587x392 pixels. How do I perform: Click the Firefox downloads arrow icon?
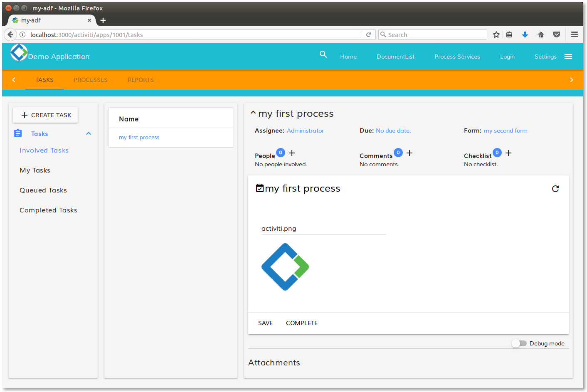tap(525, 35)
